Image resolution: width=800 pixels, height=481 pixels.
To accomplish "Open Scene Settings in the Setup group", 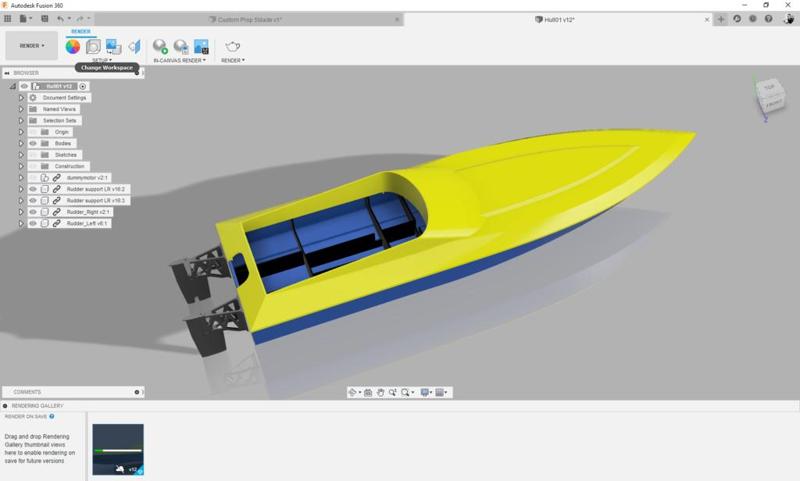I will (x=93, y=46).
